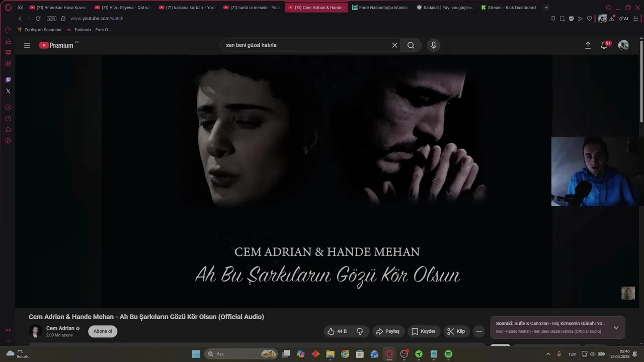
Task: Switch to the Amerikan Hava Kuvvet tab
Action: coord(58,8)
